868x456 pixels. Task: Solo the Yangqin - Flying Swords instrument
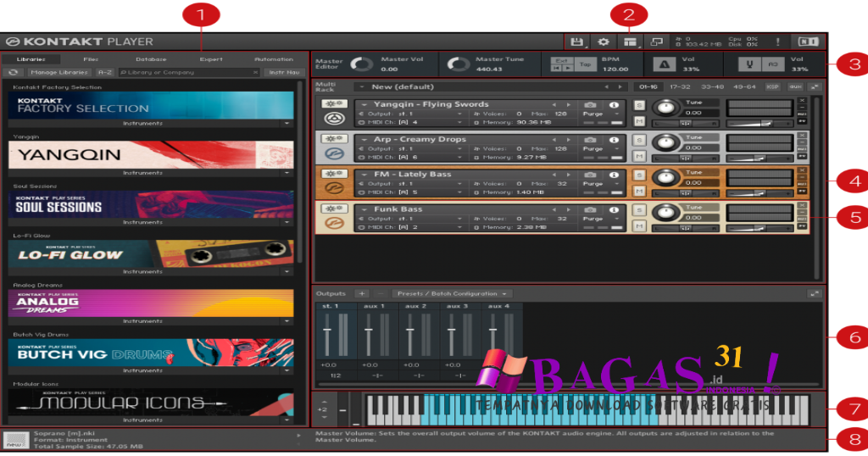pyautogui.click(x=639, y=105)
